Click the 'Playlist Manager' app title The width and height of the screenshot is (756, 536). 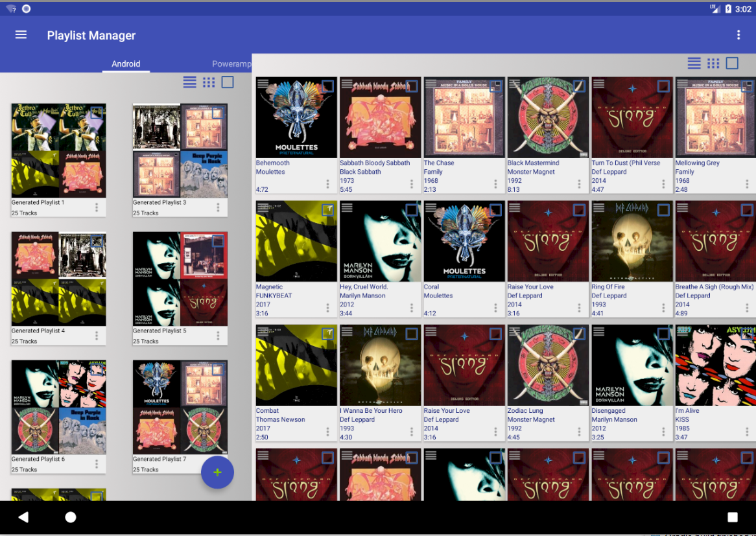coord(91,35)
